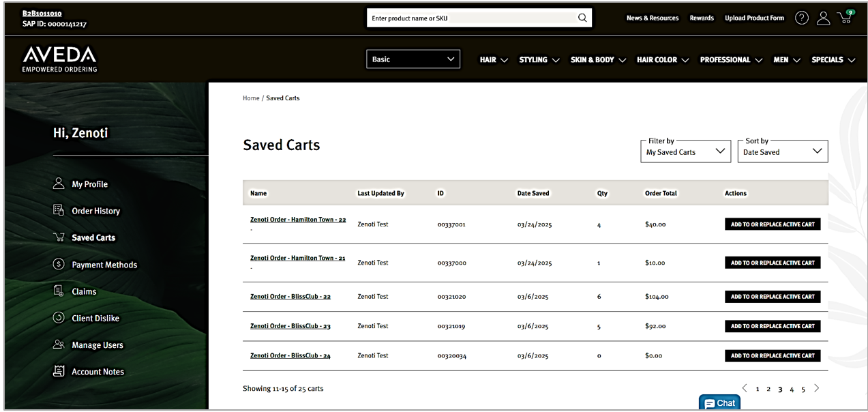Screen dimensions: 868x412
Task: Open Zenoti Order - BlissClub - 22 cart
Action: tap(290, 297)
